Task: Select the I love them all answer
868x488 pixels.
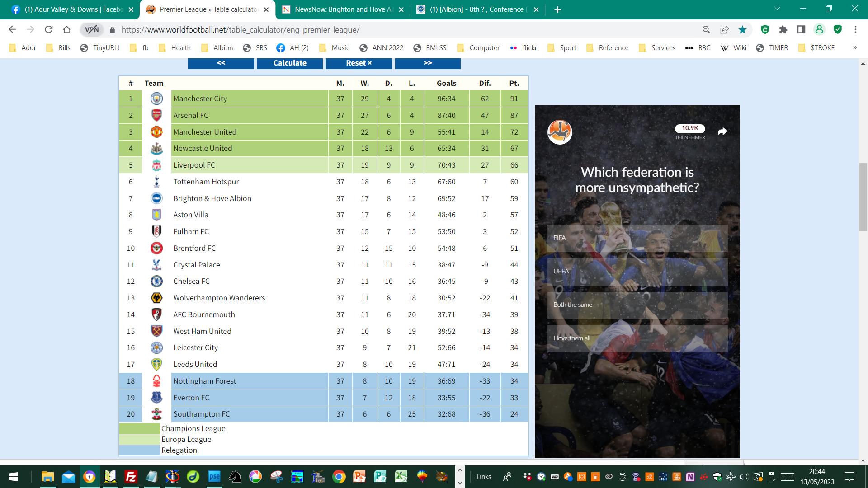Action: pos(637,338)
